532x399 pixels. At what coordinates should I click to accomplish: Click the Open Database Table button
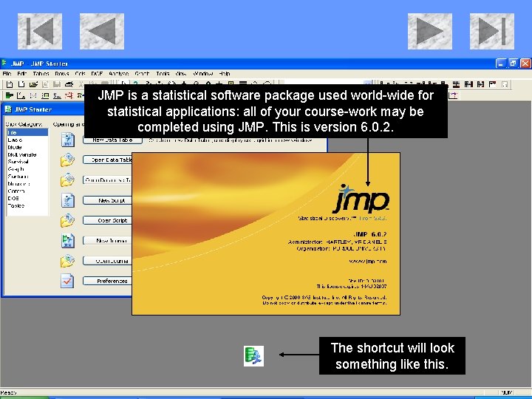pos(108,180)
